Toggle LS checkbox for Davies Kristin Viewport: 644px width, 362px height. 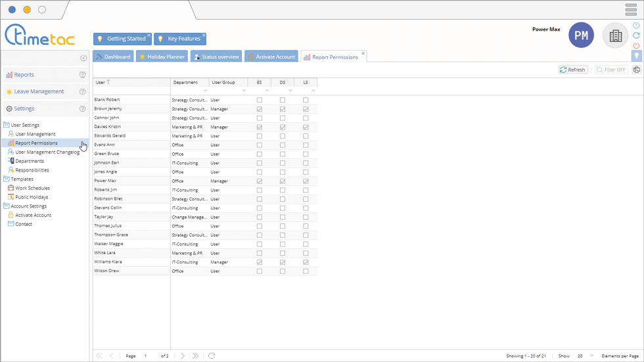pos(306,127)
